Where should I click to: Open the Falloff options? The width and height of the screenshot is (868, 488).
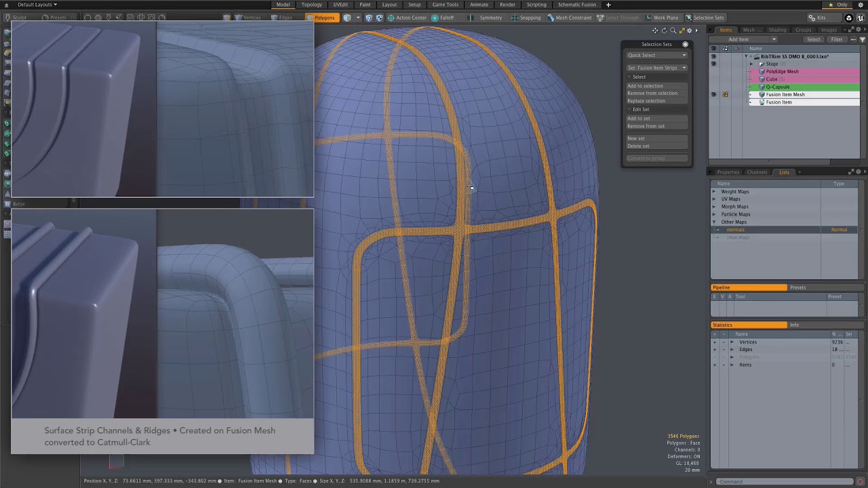pos(443,18)
